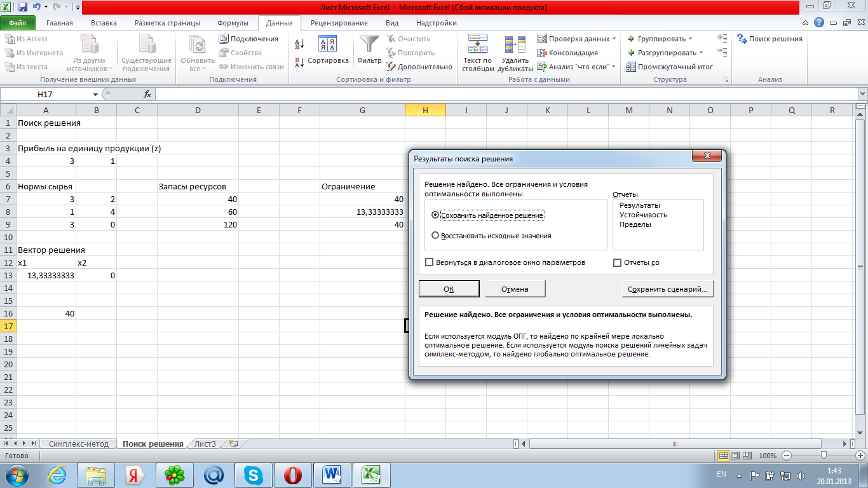868x488 pixels.
Task: Select Устойчивость report in list
Action: pyautogui.click(x=644, y=215)
